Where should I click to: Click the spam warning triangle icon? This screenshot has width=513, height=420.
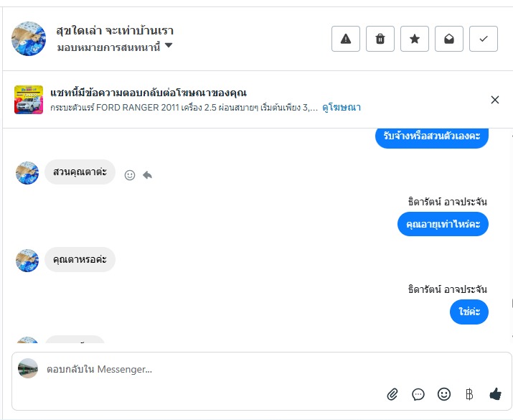tap(346, 39)
